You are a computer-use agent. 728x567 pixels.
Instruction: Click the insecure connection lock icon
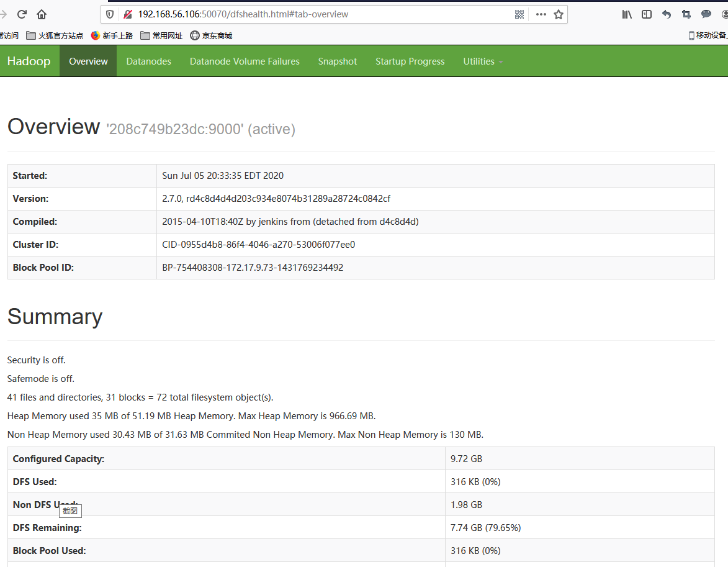128,14
